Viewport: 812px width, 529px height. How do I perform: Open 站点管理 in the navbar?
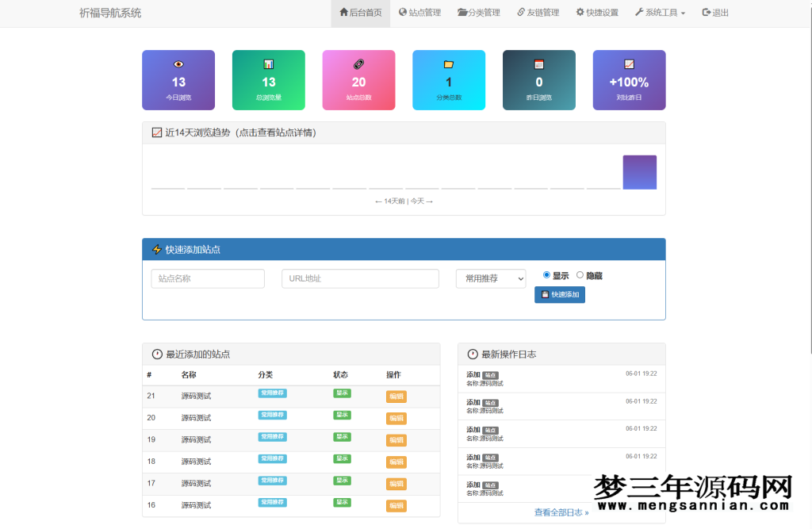pyautogui.click(x=419, y=13)
